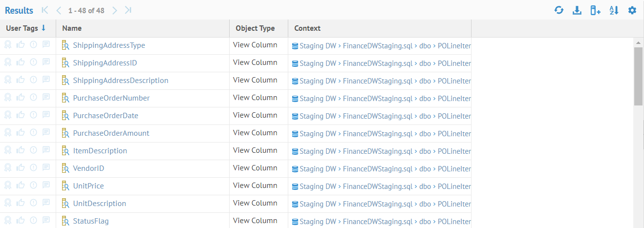Click the add column icon
This screenshot has width=644, height=228.
point(595,10)
